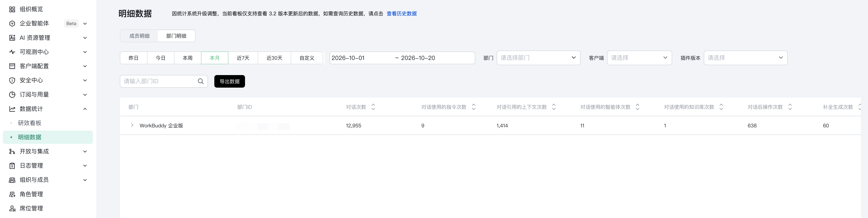This screenshot has height=218, width=868.
Task: Expand the WorkBuddy 企业版 department row
Action: 132,125
